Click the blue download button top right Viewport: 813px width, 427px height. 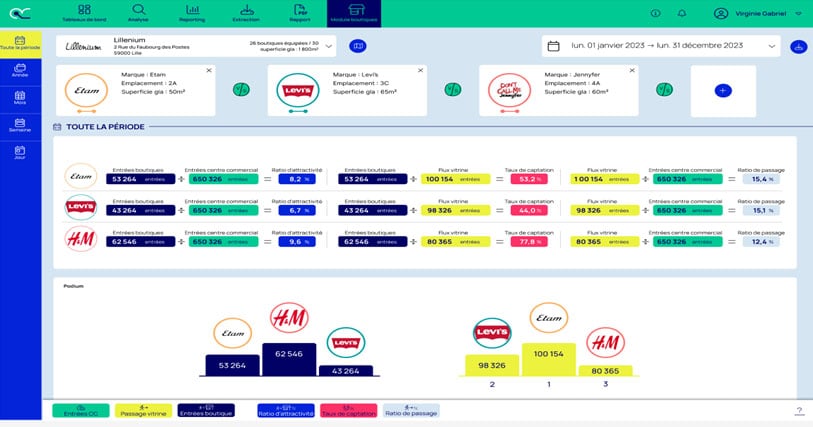pyautogui.click(x=798, y=47)
